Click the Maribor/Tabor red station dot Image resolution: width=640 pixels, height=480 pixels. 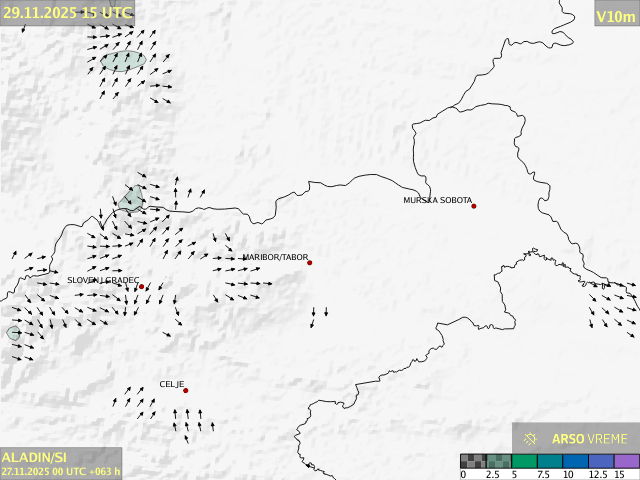click(x=310, y=263)
